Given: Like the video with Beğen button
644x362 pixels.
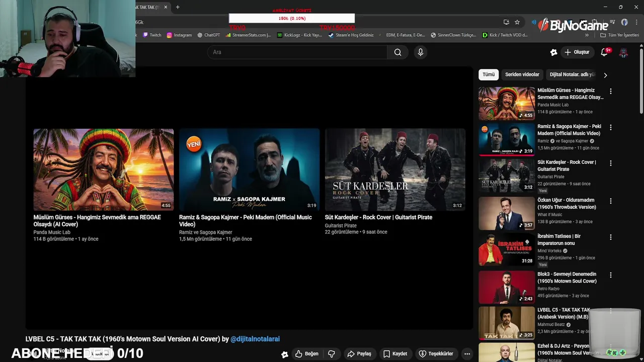Looking at the screenshot, I should [307, 354].
